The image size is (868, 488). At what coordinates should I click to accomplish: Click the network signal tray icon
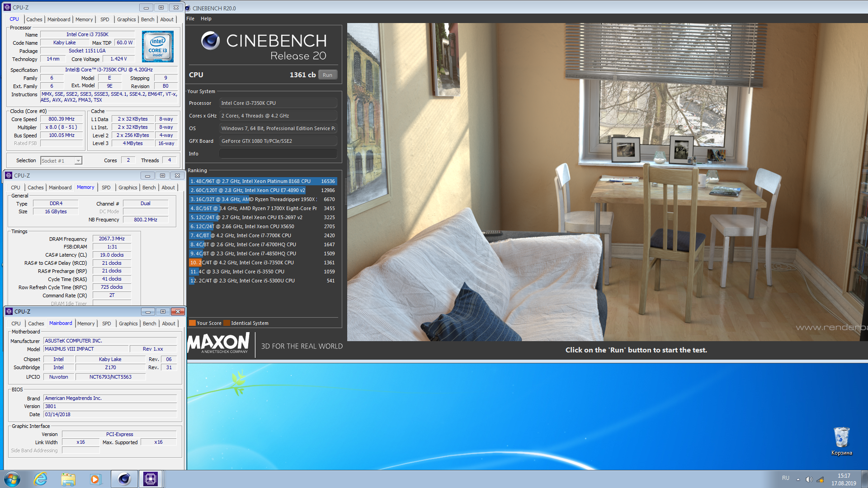tap(820, 479)
